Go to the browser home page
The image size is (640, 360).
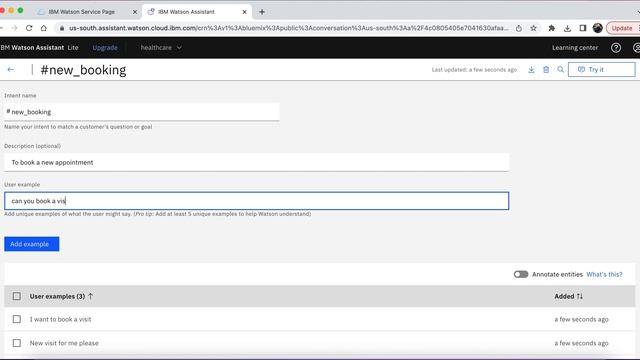click(44, 28)
